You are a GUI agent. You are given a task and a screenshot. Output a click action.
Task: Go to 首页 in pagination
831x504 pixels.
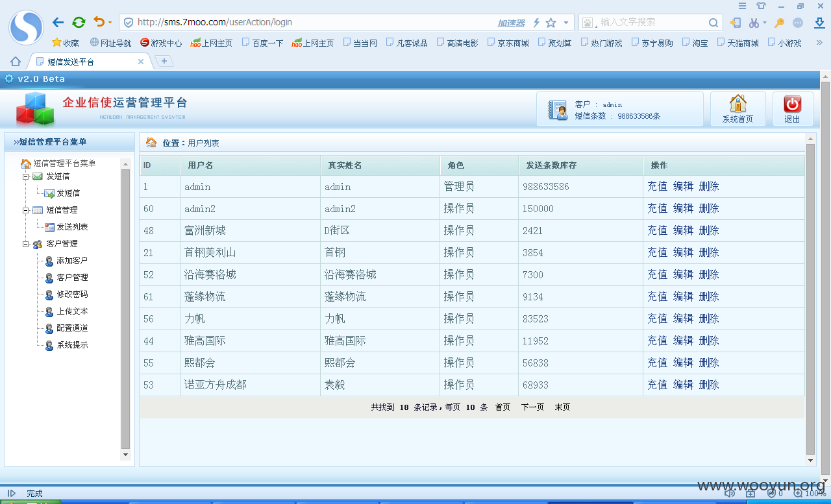(x=502, y=407)
